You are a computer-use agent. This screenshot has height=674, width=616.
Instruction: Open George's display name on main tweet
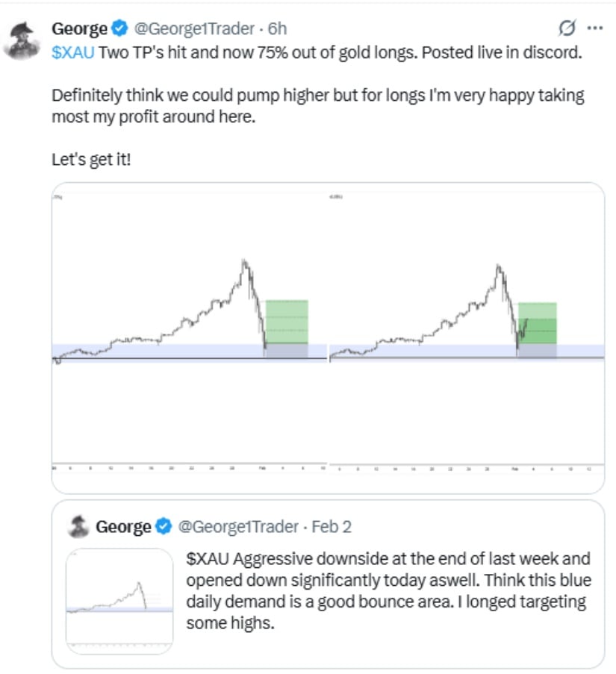[79, 28]
